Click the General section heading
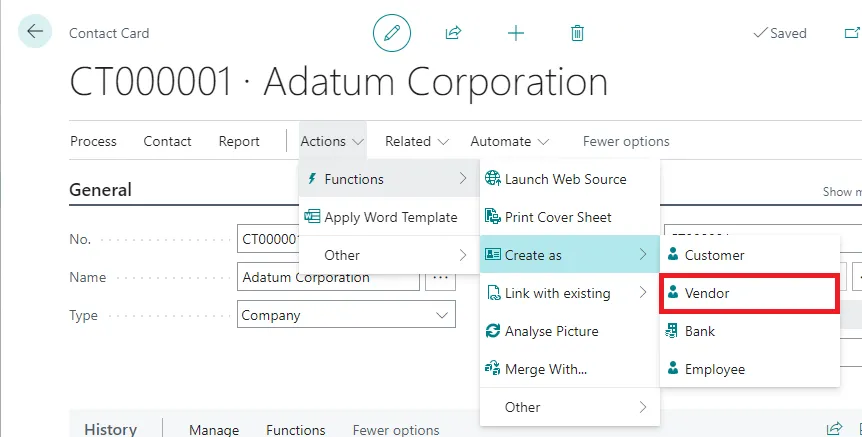This screenshot has width=862, height=437. 100,190
